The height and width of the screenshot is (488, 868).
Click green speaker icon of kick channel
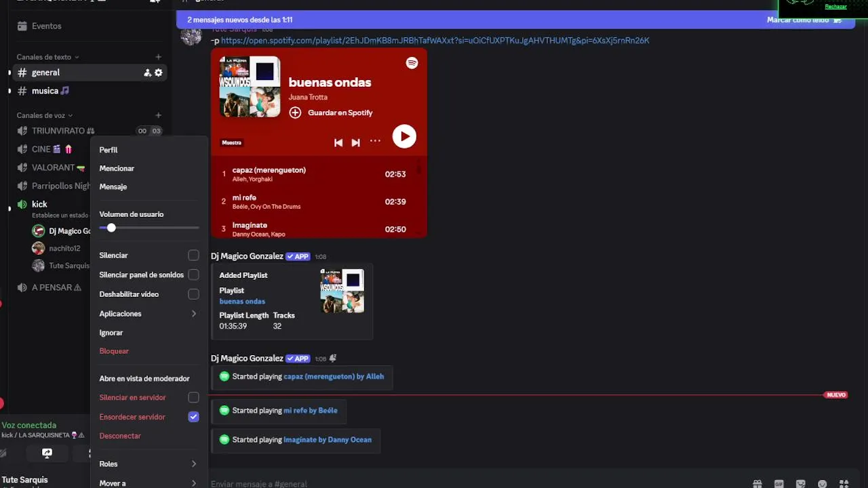coord(22,204)
